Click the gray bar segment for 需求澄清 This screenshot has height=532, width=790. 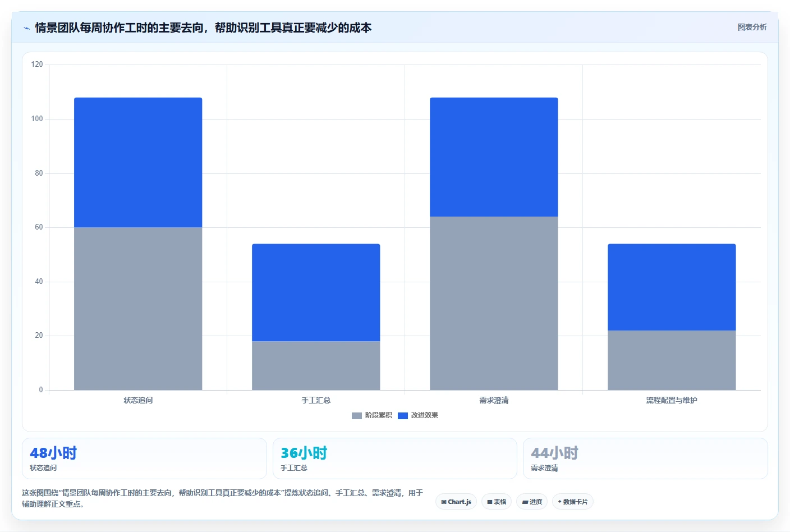coord(494,303)
